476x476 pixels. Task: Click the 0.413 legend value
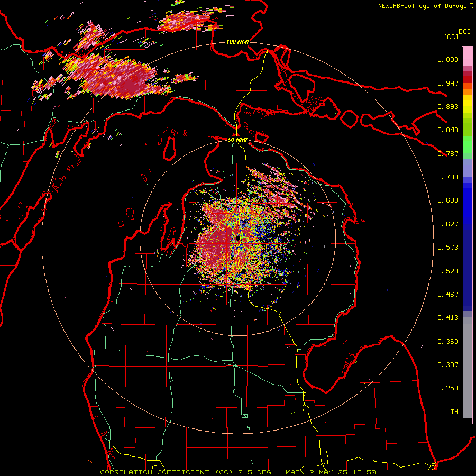coord(448,318)
